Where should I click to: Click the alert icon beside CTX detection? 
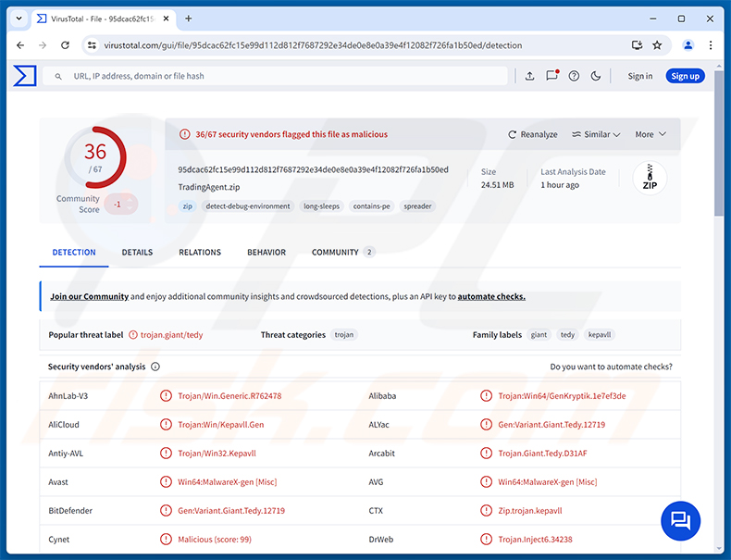coord(486,511)
